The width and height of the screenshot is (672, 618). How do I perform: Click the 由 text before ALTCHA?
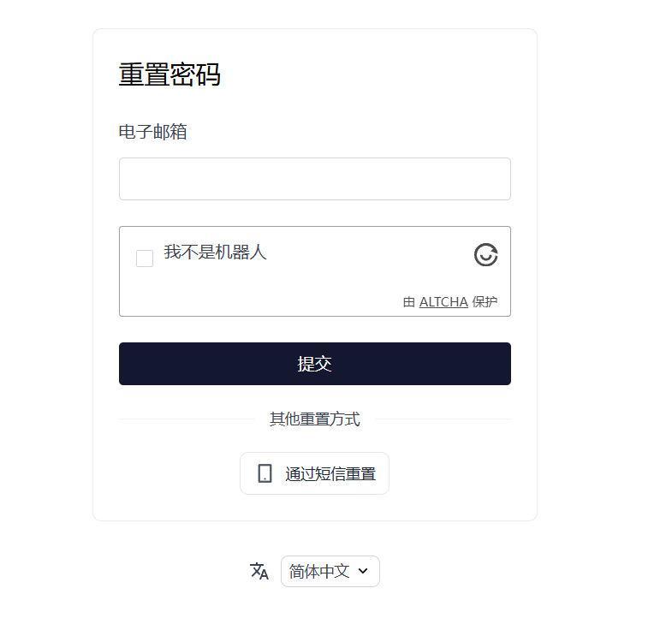[409, 301]
